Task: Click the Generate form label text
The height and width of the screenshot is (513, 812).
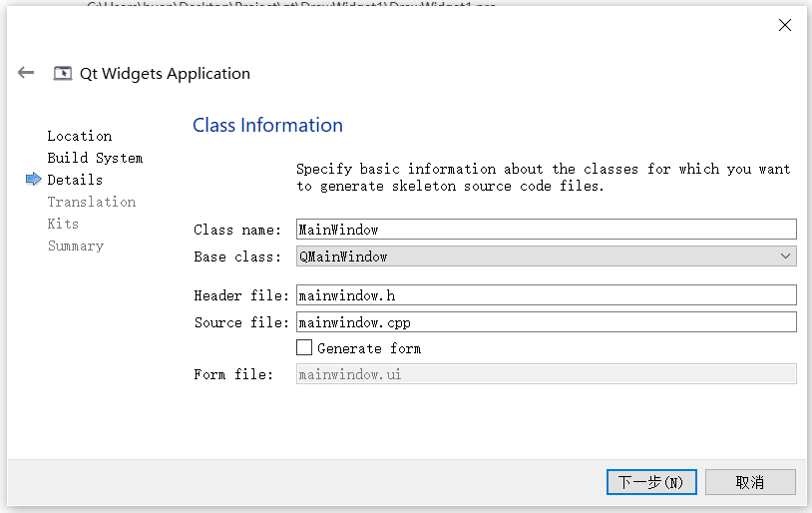Action: click(x=369, y=348)
